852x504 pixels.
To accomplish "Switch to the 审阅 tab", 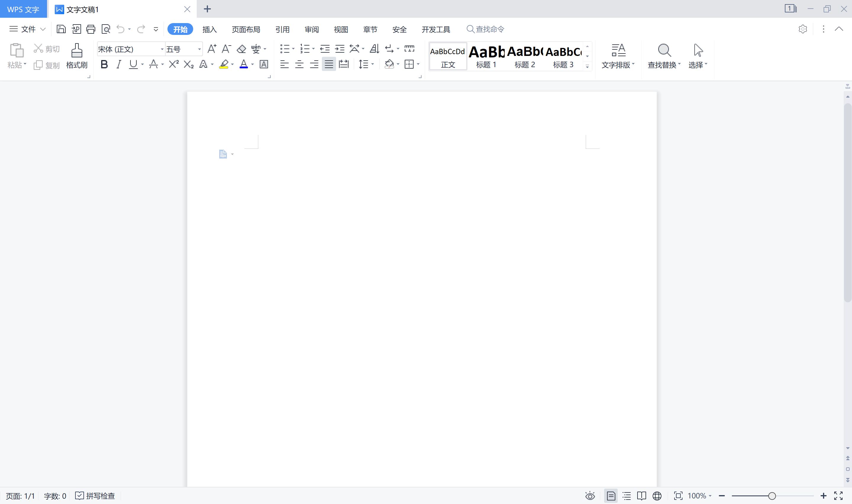I will click(x=312, y=30).
